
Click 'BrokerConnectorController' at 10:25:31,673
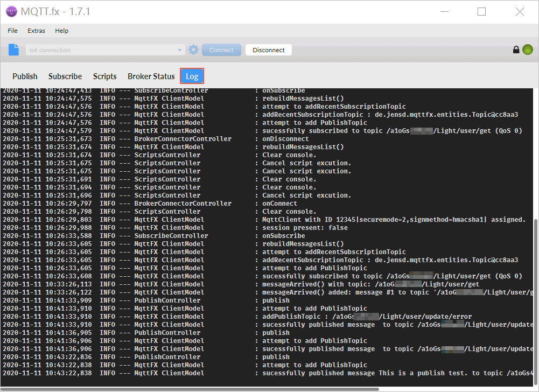click(183, 139)
